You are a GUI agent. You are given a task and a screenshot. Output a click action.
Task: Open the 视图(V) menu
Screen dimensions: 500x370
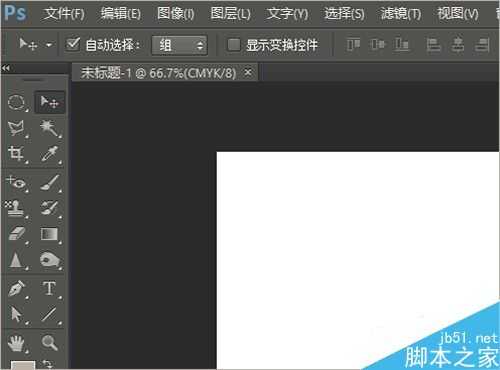pyautogui.click(x=458, y=13)
